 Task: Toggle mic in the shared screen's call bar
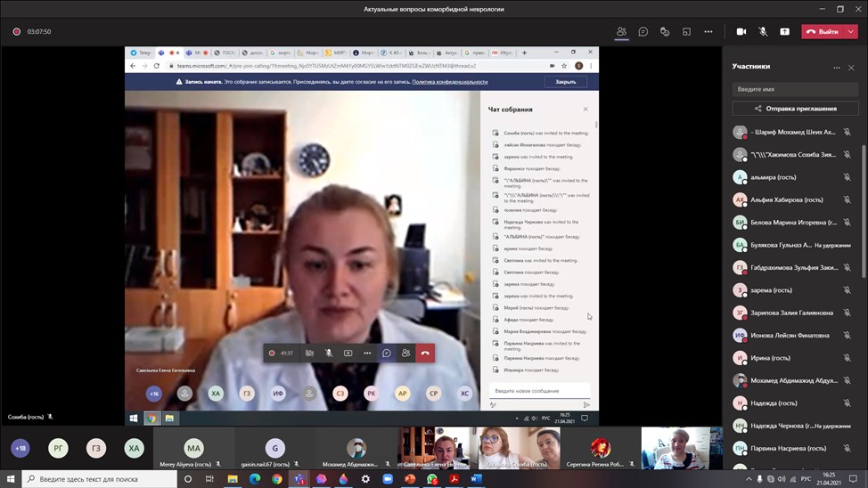pyautogui.click(x=329, y=353)
